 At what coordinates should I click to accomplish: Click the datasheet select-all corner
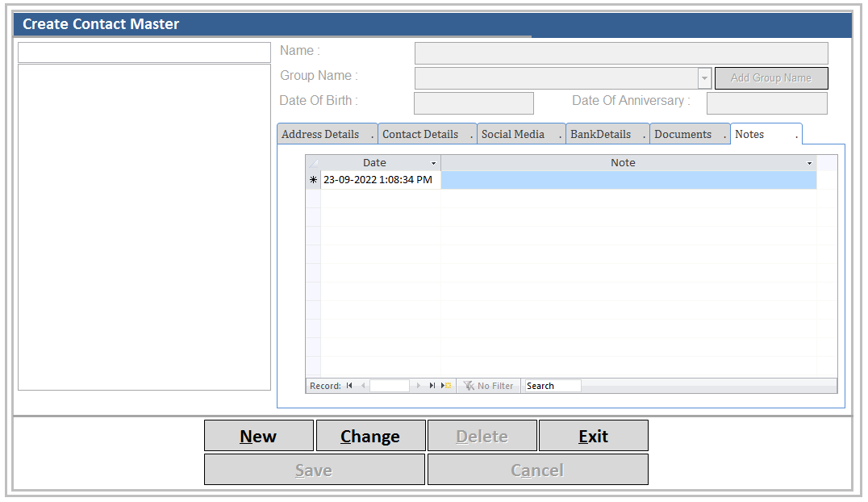[313, 163]
